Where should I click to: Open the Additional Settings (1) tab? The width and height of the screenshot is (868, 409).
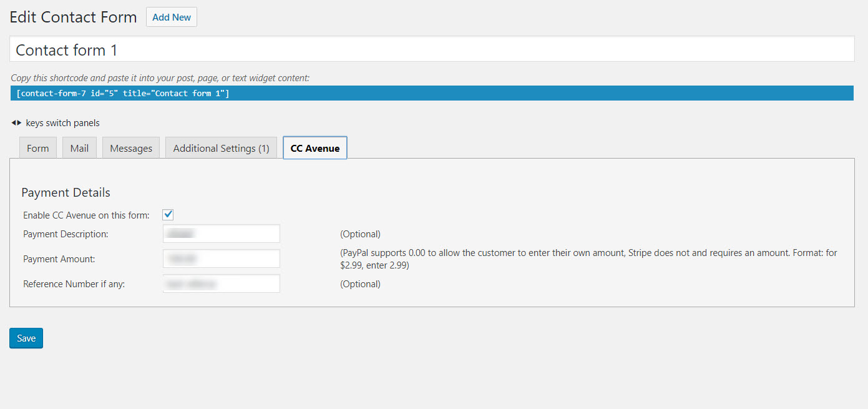coord(221,148)
